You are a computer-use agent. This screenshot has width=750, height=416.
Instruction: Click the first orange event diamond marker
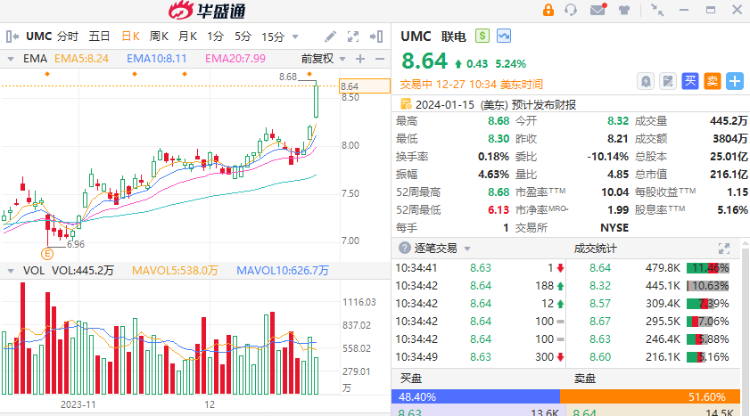point(47,74)
